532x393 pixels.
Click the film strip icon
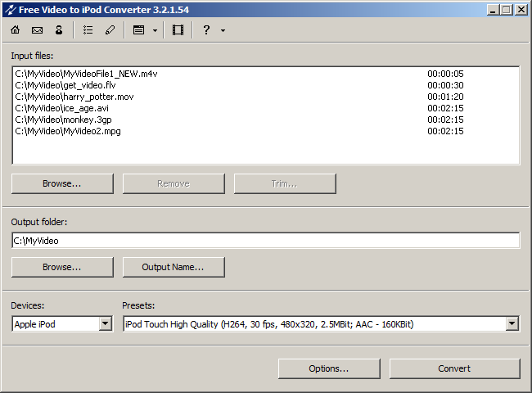(178, 30)
